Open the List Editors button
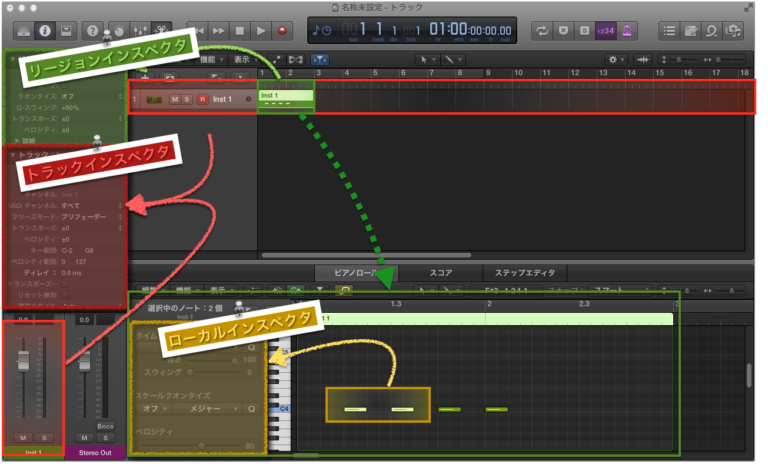 (x=669, y=31)
